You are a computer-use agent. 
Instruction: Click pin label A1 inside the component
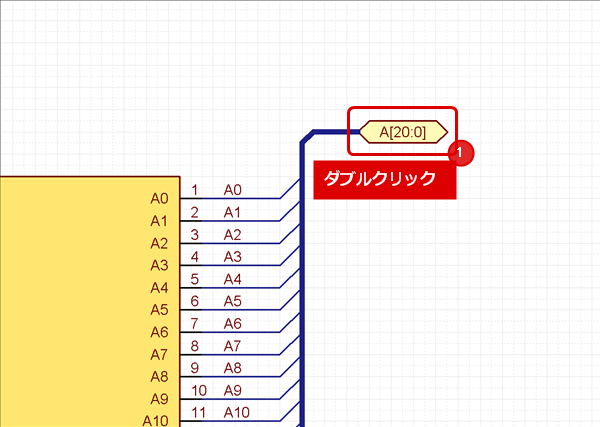[x=159, y=221]
